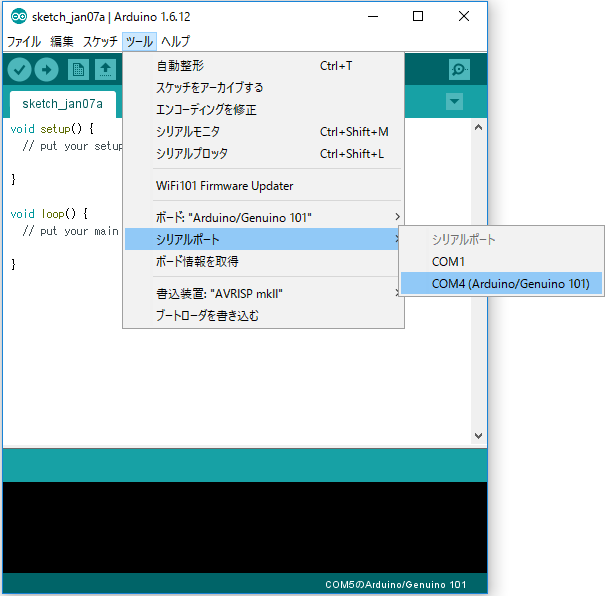This screenshot has height=596, width=605.
Task: Click the Open sketch up-arrow icon
Action: point(105,70)
